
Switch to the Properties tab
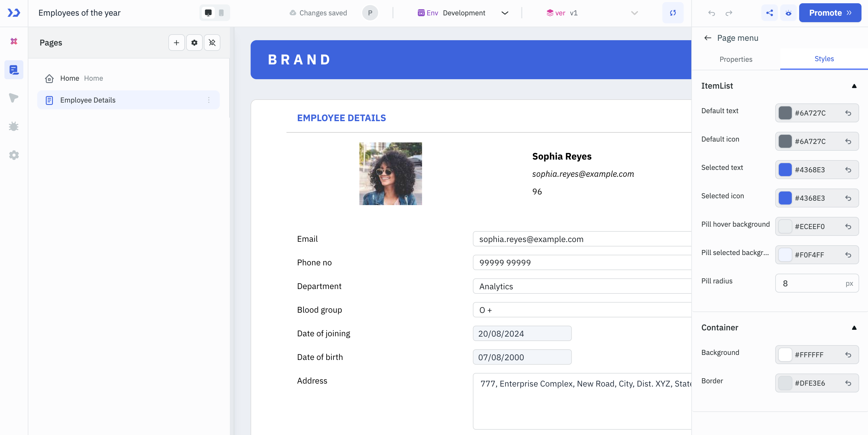736,59
